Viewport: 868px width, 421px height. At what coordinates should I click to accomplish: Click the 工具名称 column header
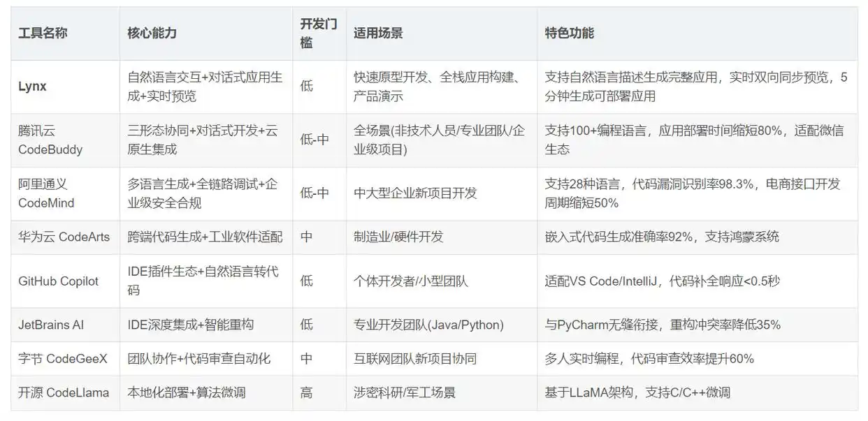pos(43,33)
